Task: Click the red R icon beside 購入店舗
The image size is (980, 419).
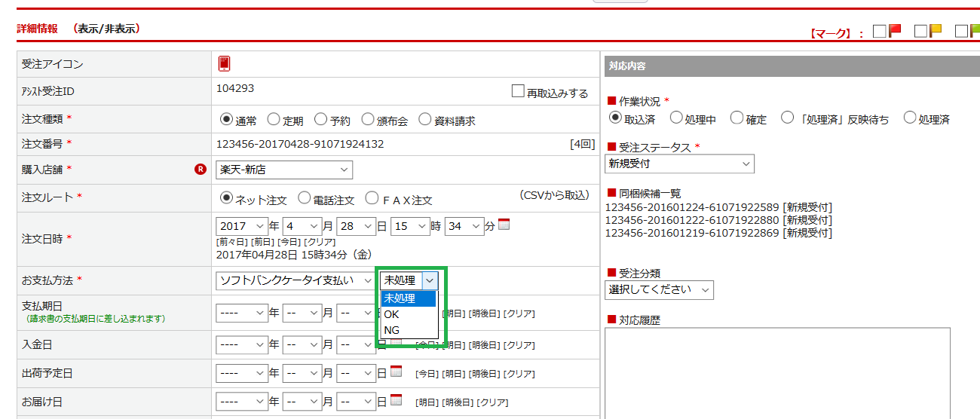Action: (200, 170)
